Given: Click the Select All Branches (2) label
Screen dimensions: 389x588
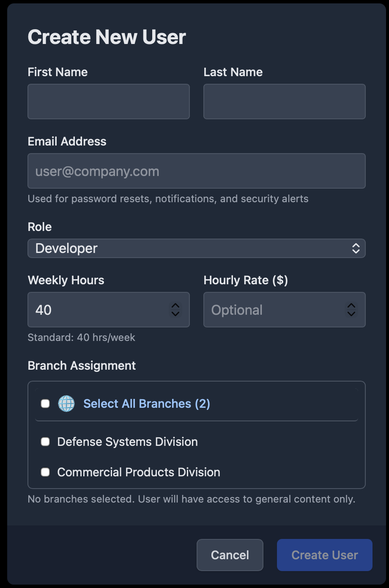Looking at the screenshot, I should click(x=147, y=404).
